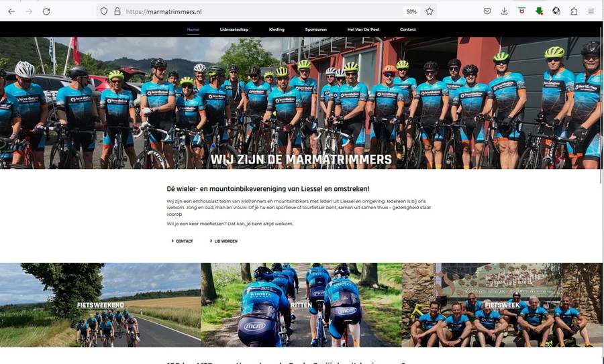Reset the 50% zoom level indicator
The width and height of the screenshot is (604, 364).
411,11
